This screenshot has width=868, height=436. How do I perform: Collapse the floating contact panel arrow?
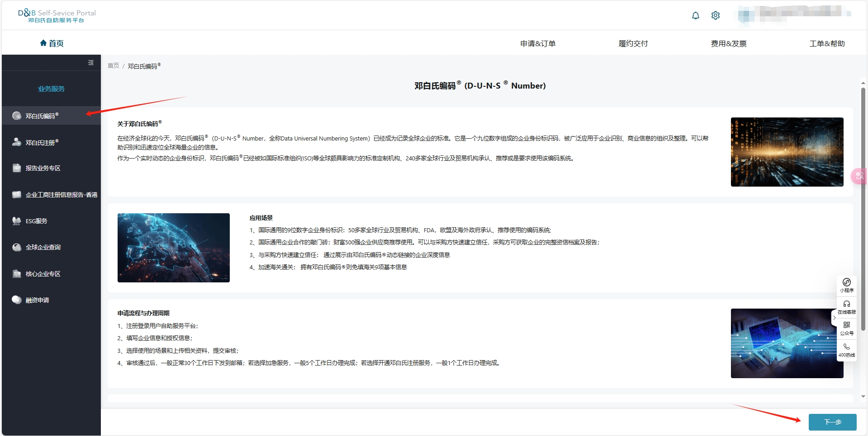(x=835, y=318)
